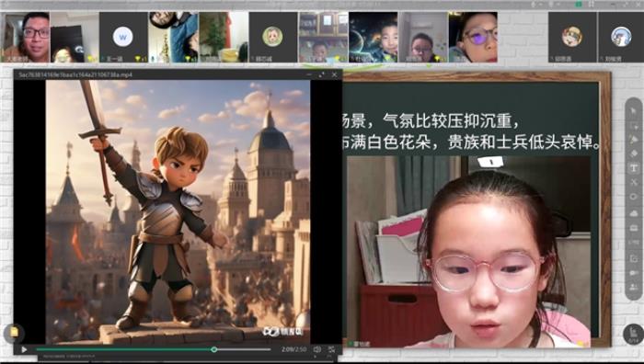The image size is (644, 364).
Task: Select participant tile with bookshelf background
Action: point(323,38)
